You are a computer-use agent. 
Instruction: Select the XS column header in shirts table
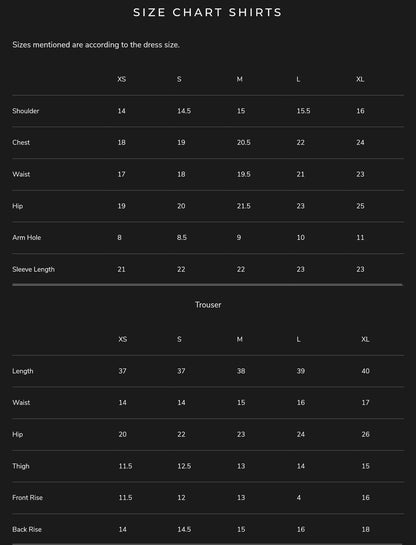tap(122, 79)
